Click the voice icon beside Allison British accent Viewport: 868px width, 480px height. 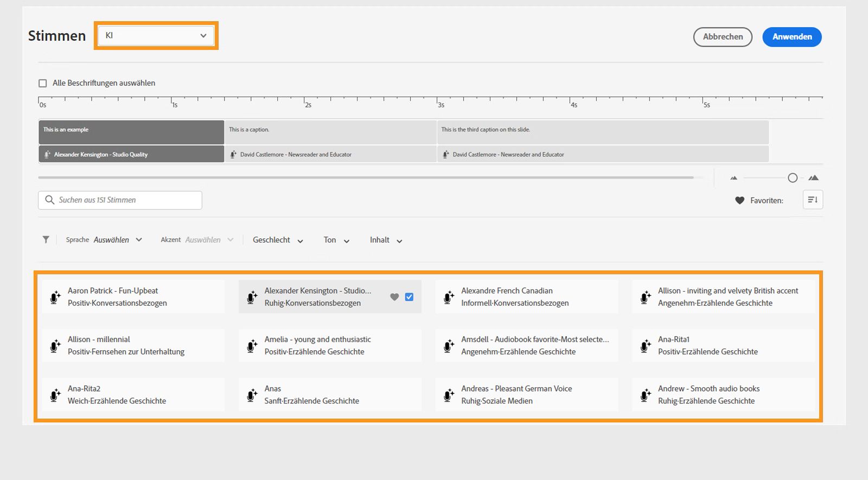coord(646,297)
